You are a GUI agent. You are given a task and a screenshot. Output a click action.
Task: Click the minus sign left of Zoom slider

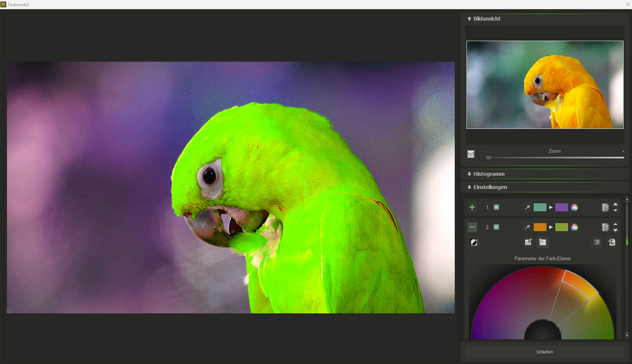[485, 152]
